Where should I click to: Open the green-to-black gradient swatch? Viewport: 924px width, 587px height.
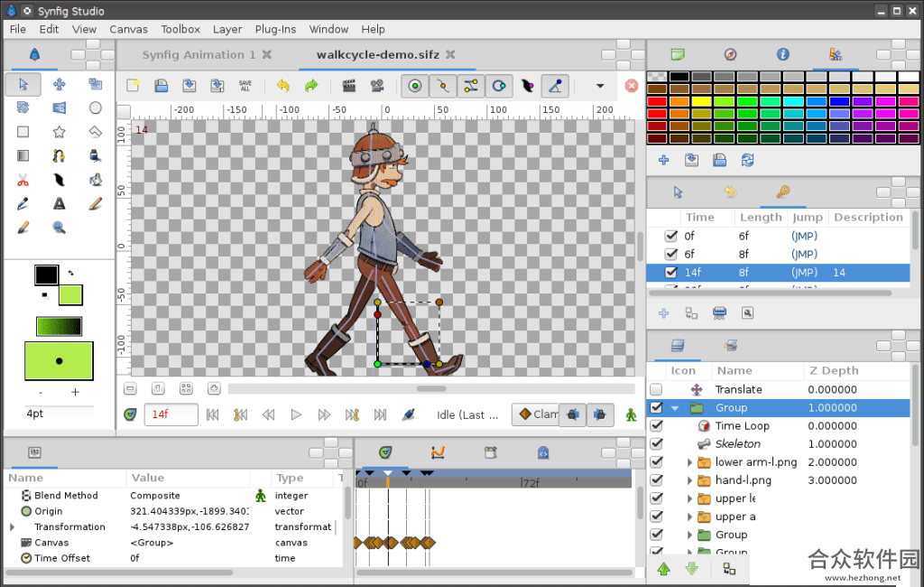59,326
